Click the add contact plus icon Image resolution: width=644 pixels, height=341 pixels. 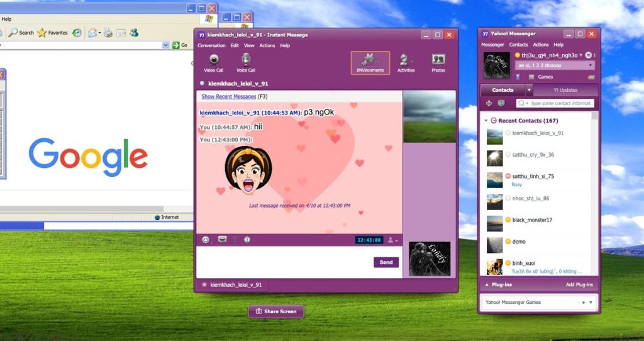click(x=489, y=103)
